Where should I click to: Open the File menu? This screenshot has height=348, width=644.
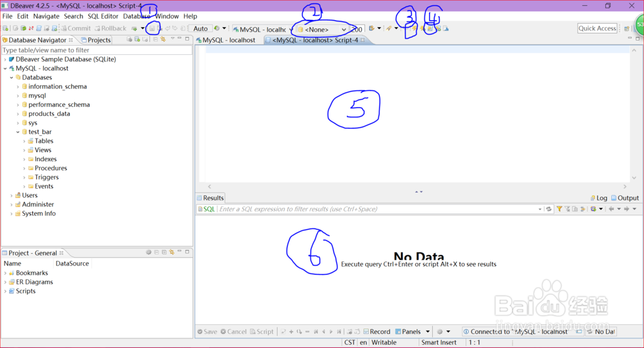(x=7, y=16)
